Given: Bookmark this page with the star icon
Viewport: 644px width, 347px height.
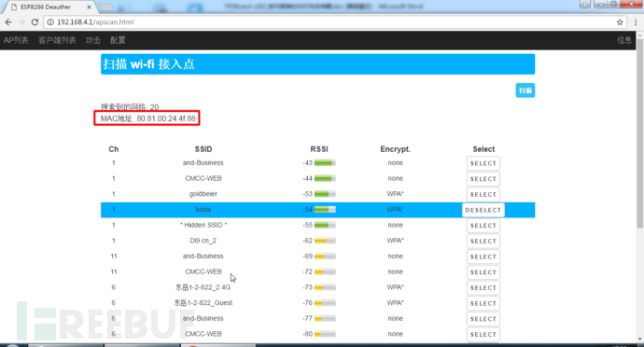Looking at the screenshot, I should point(620,22).
